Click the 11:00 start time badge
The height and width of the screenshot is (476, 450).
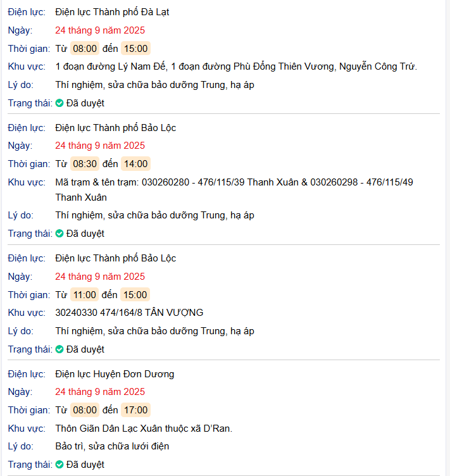coord(84,294)
